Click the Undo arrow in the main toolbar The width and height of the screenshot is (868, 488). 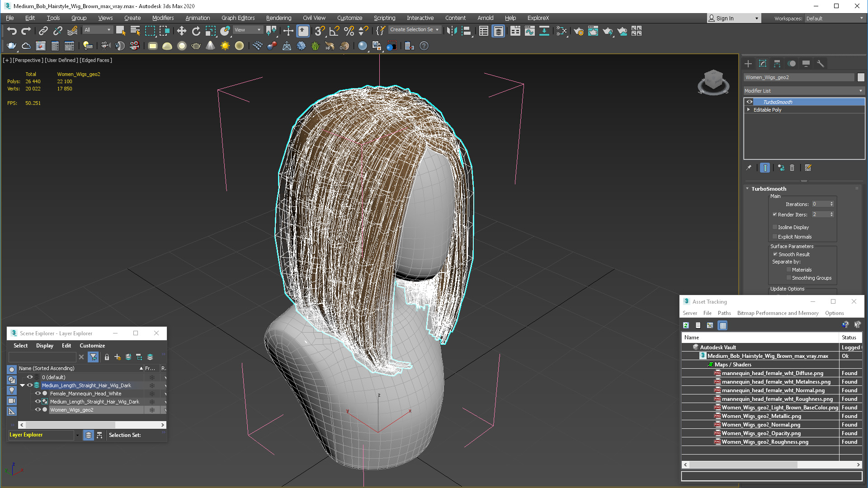(12, 31)
